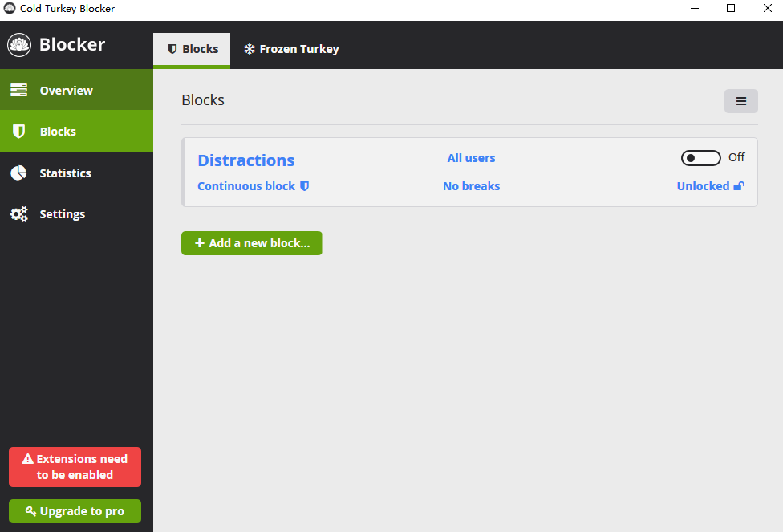Click Extensions need to be enabled warning
Viewport: 783px width, 532px height.
point(75,467)
